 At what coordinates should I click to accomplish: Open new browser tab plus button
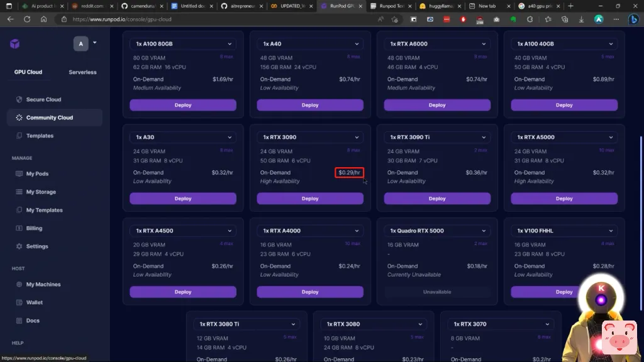(570, 6)
